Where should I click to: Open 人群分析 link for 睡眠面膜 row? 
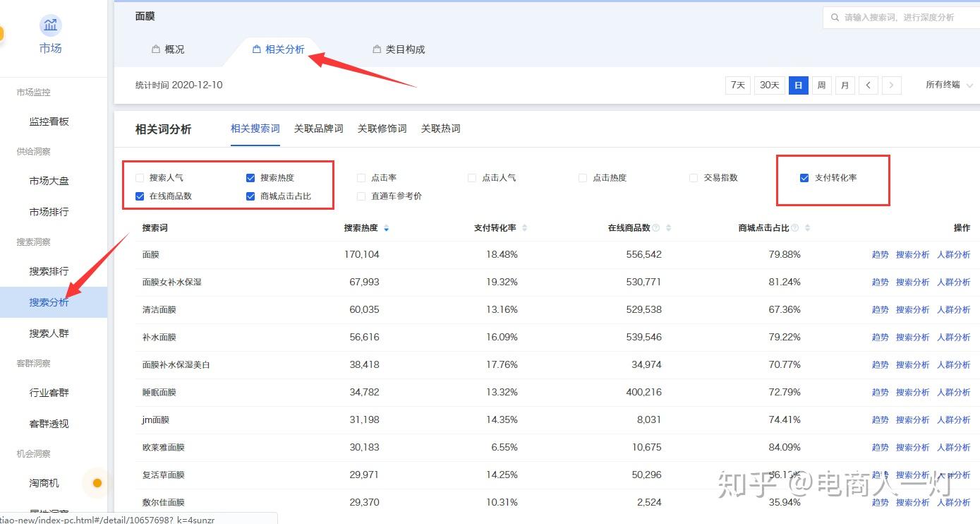point(954,392)
